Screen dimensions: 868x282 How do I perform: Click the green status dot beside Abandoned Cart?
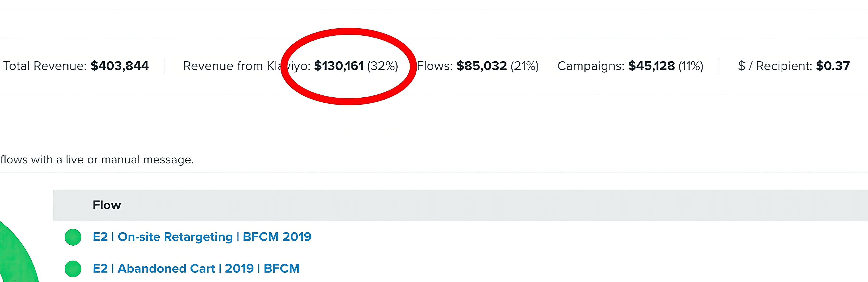(x=73, y=268)
